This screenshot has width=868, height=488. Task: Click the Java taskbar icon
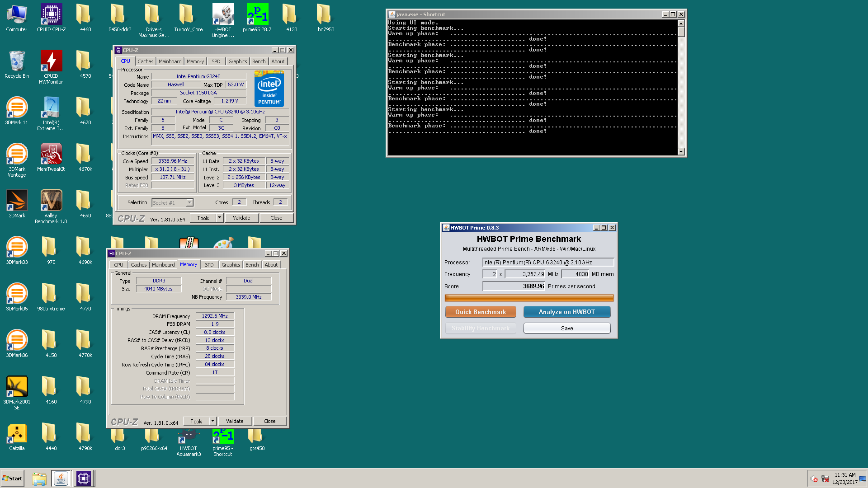[61, 479]
